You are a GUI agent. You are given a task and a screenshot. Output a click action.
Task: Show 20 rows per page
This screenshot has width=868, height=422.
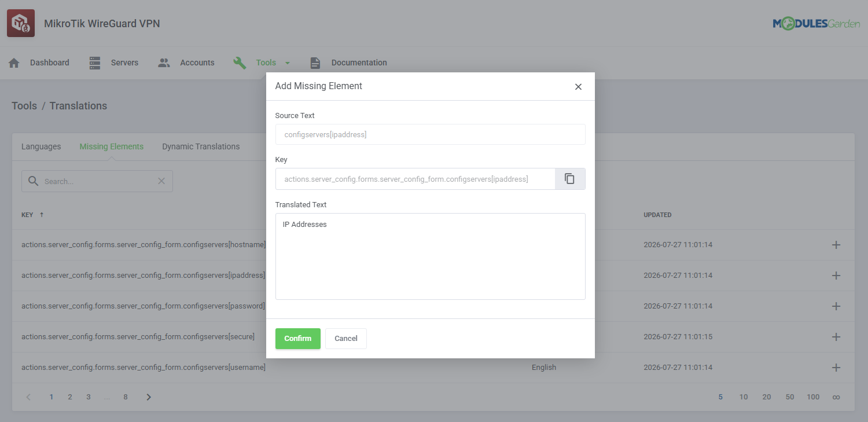tap(767, 397)
